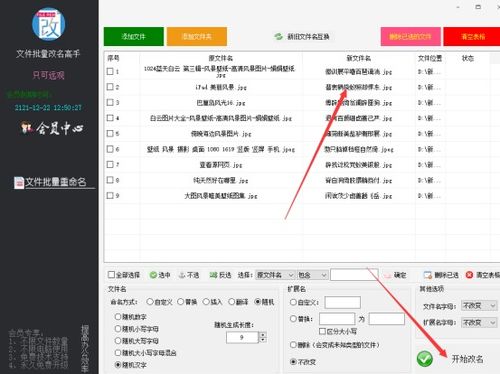Tick the checkbox for row 8
This screenshot has width=500, height=374.
tap(110, 180)
